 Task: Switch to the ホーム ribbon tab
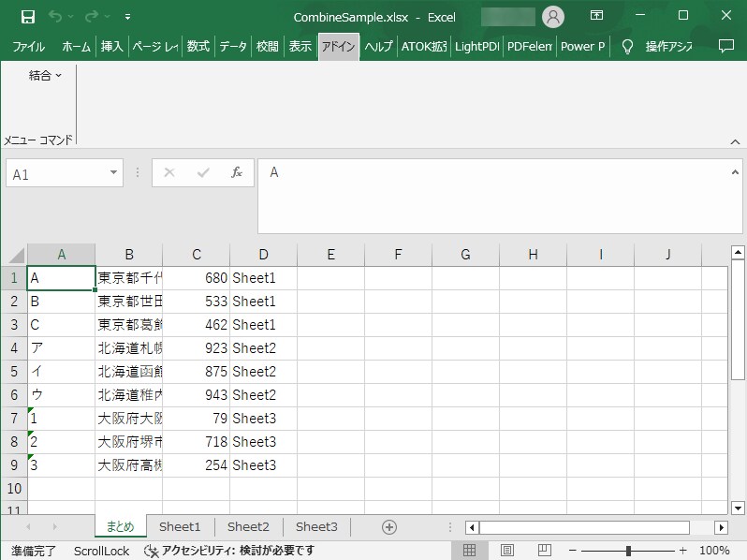(x=76, y=47)
